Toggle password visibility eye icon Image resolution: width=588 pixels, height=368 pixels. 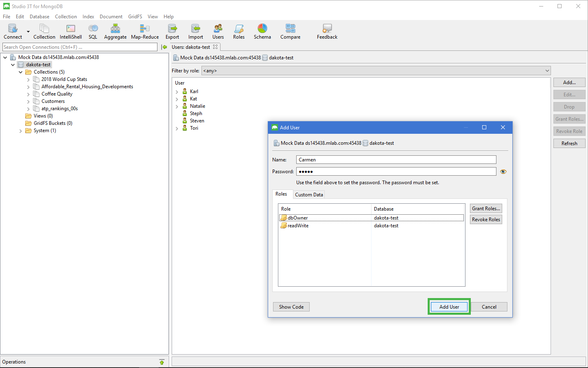503,172
